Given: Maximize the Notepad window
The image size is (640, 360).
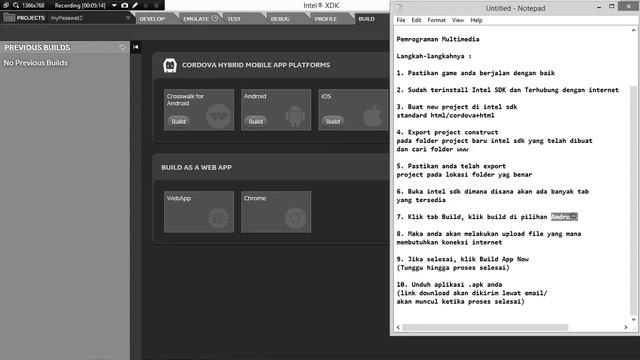Looking at the screenshot, I should click(x=611, y=7).
